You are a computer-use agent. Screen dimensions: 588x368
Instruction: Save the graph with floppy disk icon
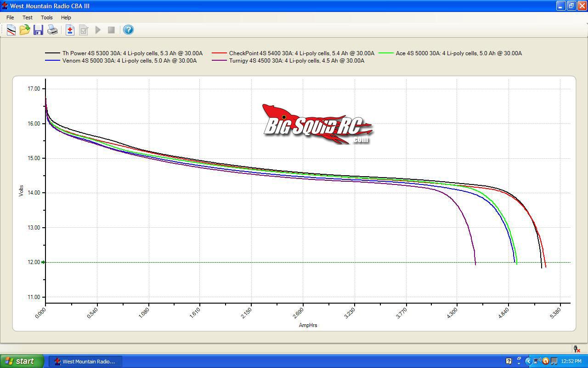point(39,30)
